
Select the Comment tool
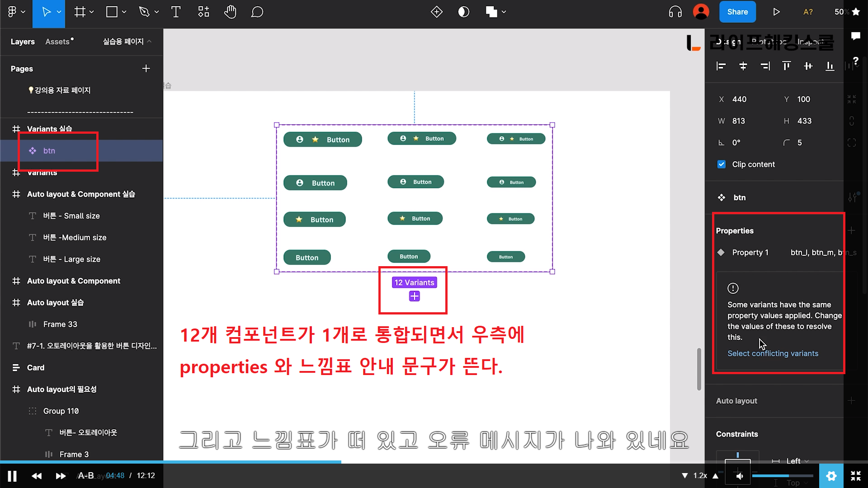click(x=257, y=12)
